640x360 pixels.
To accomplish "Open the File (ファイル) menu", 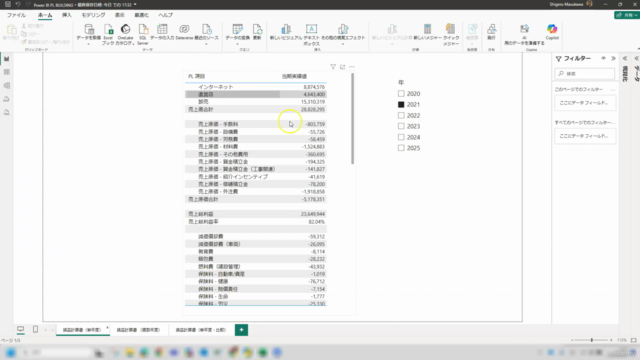I will (16, 15).
